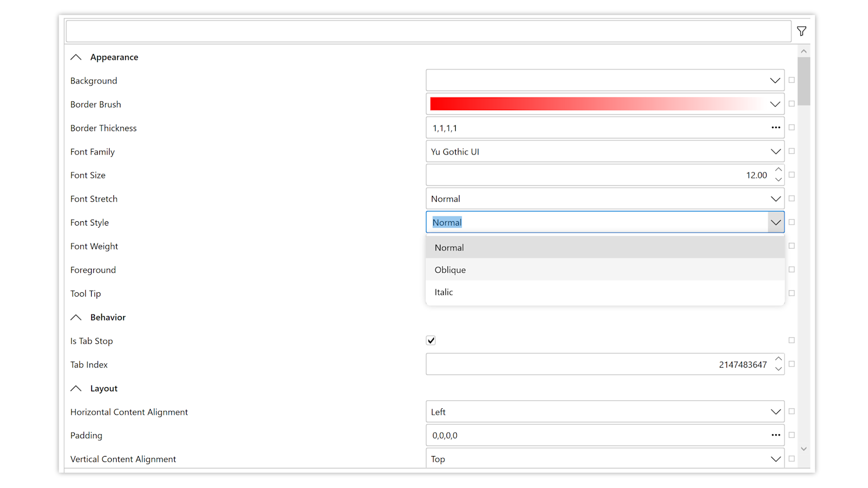Open the Font Stretch dropdown arrow
Screen dimensions: 868x488
point(776,199)
